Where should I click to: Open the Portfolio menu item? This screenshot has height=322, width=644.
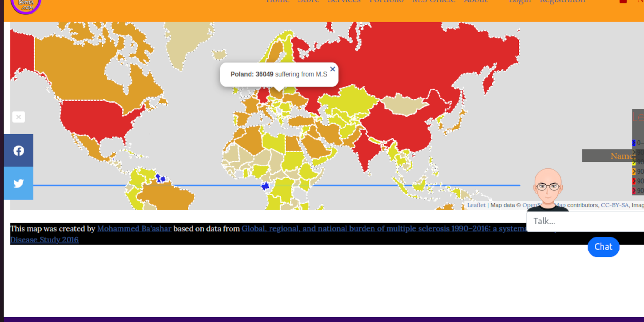pyautogui.click(x=386, y=2)
